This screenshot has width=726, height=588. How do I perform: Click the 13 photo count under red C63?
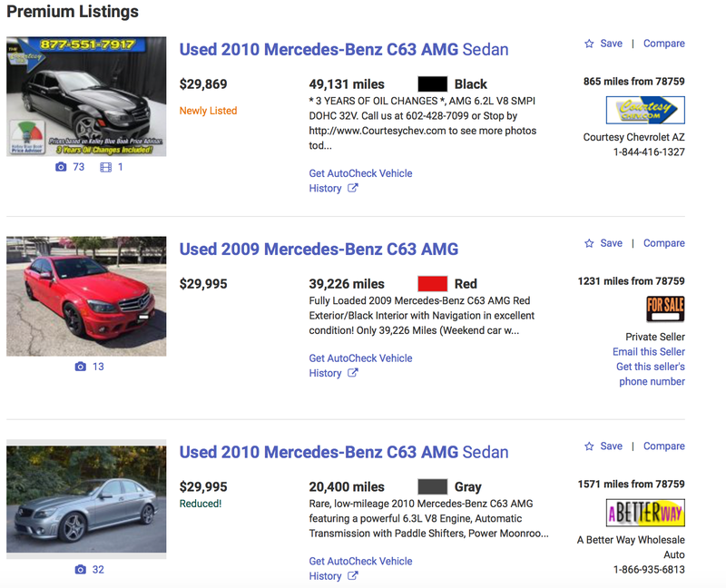coord(98,367)
